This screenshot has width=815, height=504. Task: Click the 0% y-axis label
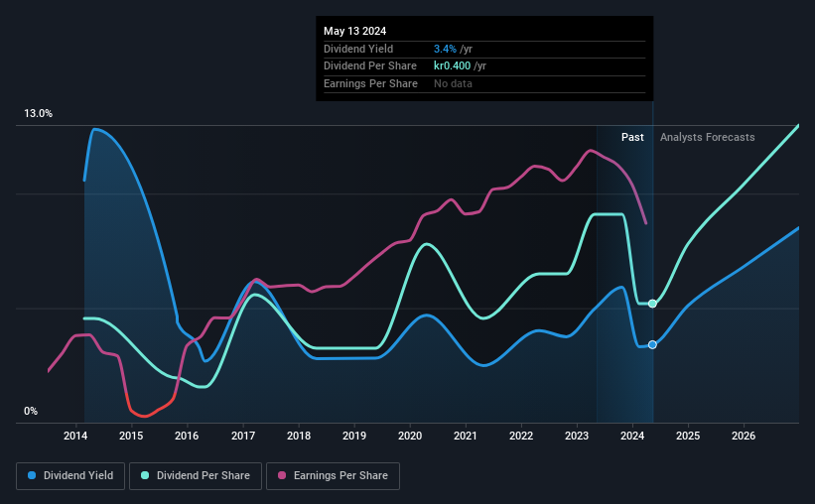[31, 411]
